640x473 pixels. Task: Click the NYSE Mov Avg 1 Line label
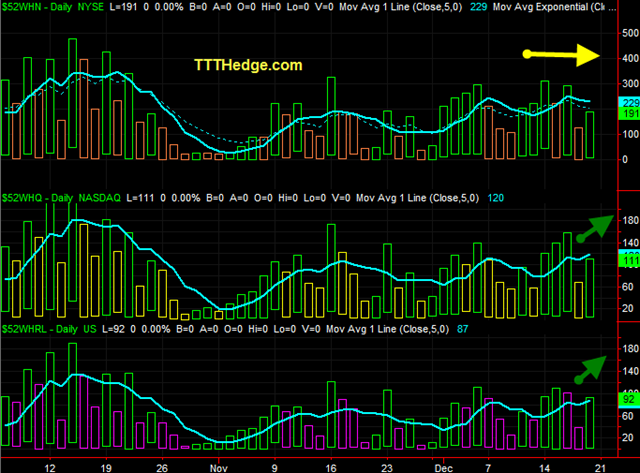[x=401, y=7]
